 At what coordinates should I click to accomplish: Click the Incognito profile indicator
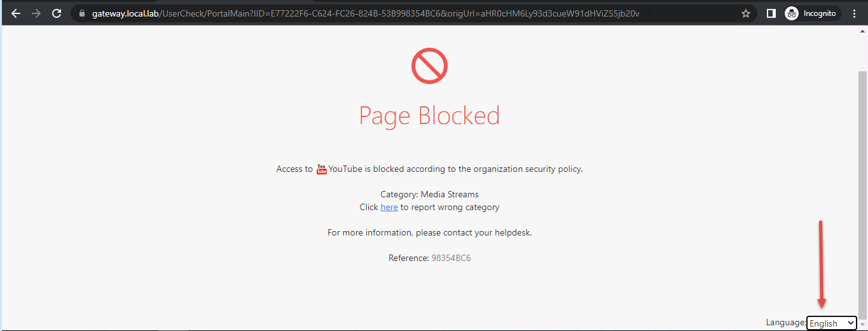tap(811, 13)
